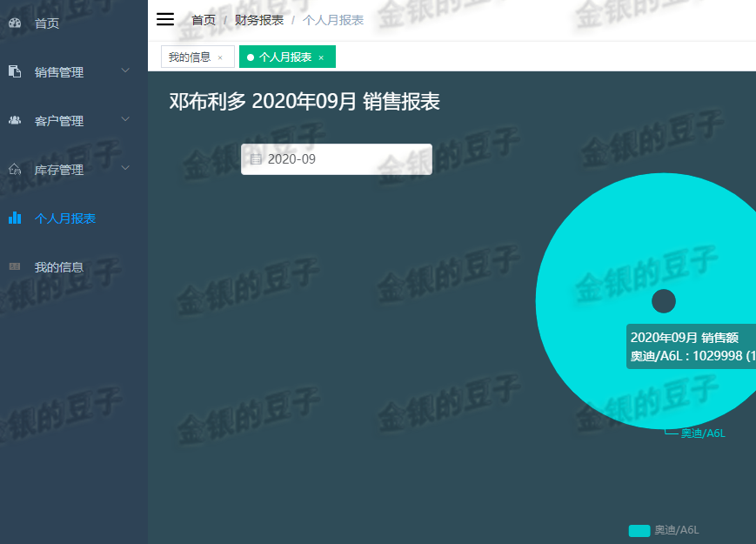
Task: Open 财务报表 from the breadcrumb
Action: [258, 19]
